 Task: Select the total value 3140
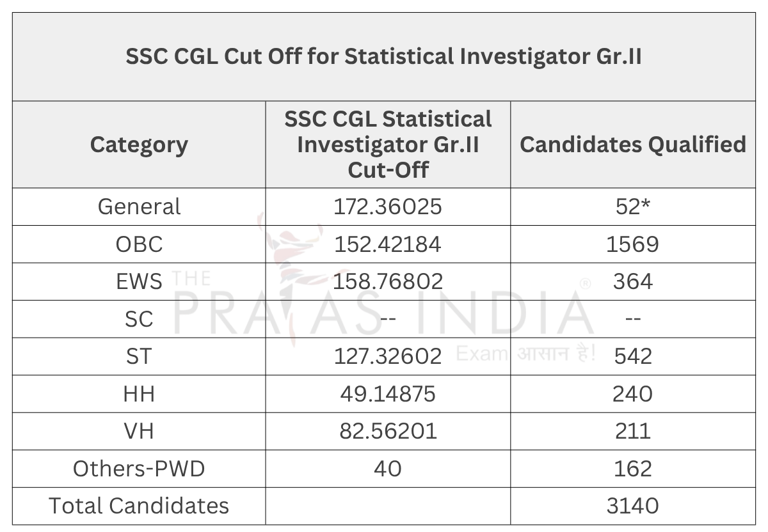point(632,506)
